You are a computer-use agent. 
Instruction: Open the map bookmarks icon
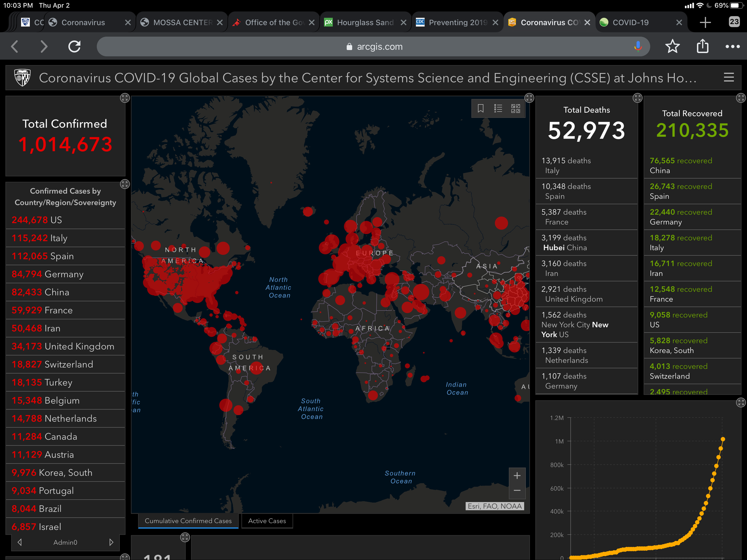pos(480,108)
